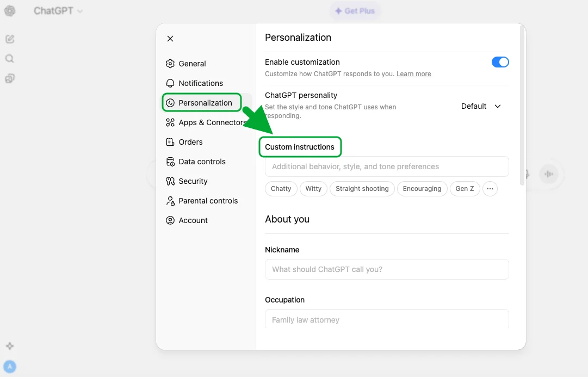Click the ChatGPT logo icon in sidebar
This screenshot has width=588, height=377.
[x=9, y=11]
